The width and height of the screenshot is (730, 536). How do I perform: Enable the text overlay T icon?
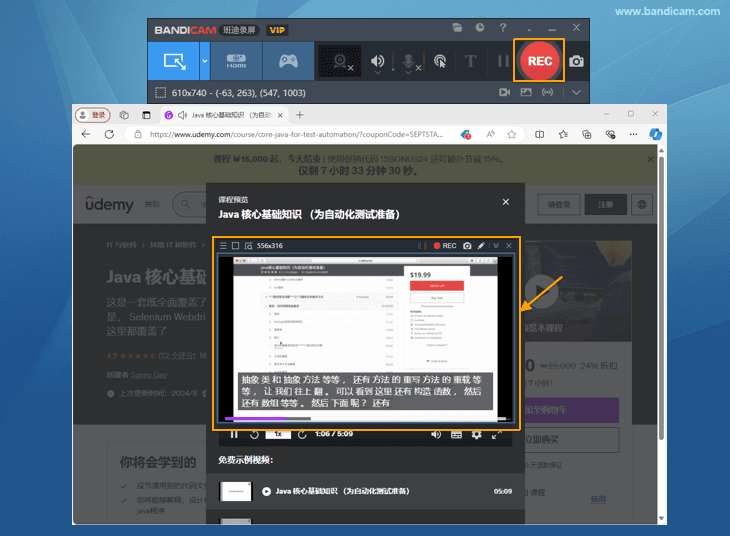point(470,61)
